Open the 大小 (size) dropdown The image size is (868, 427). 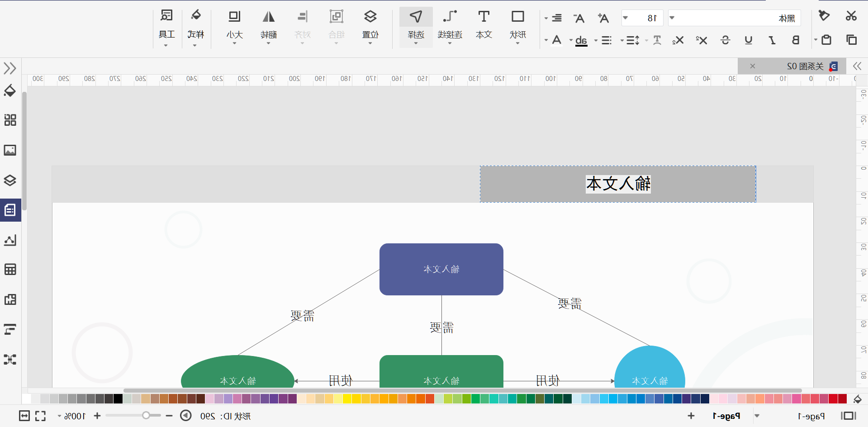234,27
